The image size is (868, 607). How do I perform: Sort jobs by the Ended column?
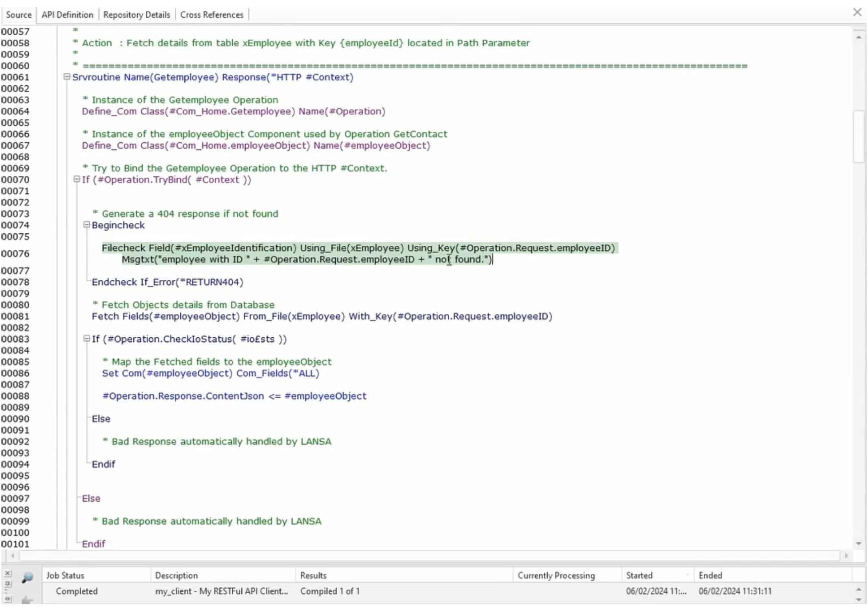(773, 575)
